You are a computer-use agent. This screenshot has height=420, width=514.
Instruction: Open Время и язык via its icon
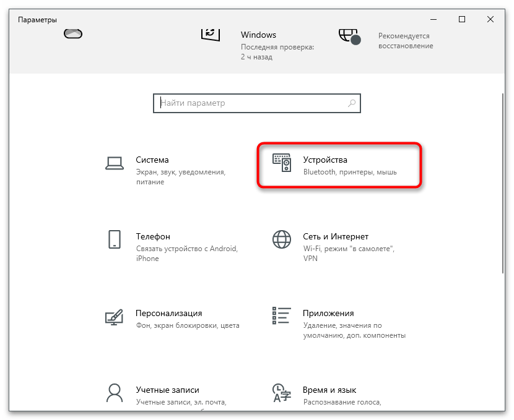tap(282, 393)
